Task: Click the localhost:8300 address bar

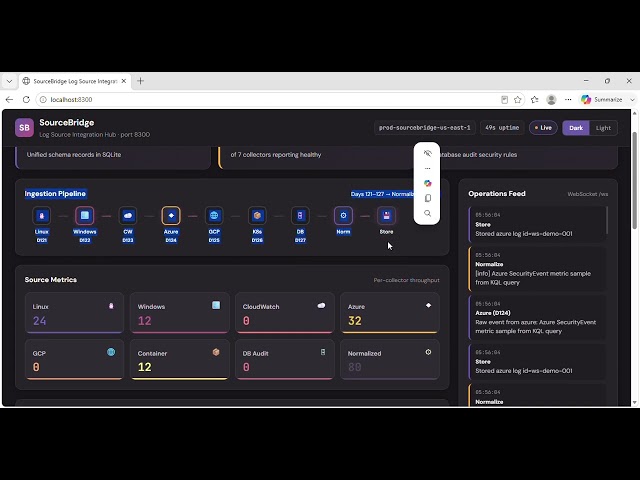Action: tap(269, 100)
